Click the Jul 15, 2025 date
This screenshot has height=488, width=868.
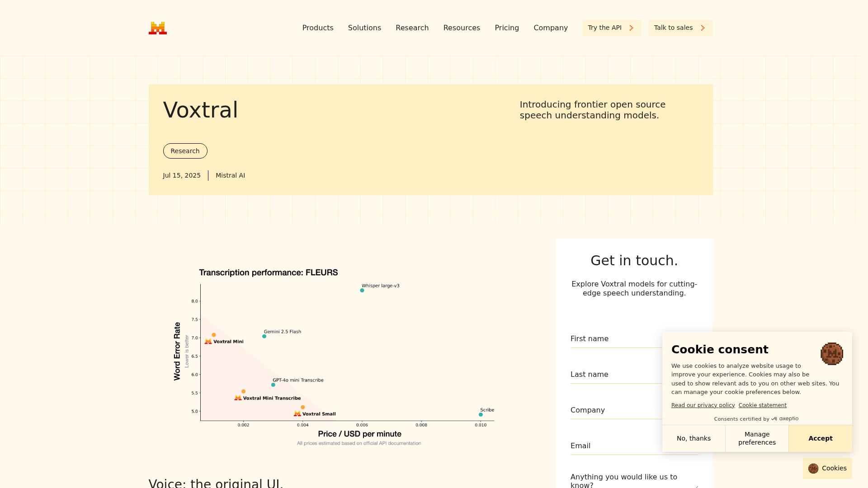182,175
